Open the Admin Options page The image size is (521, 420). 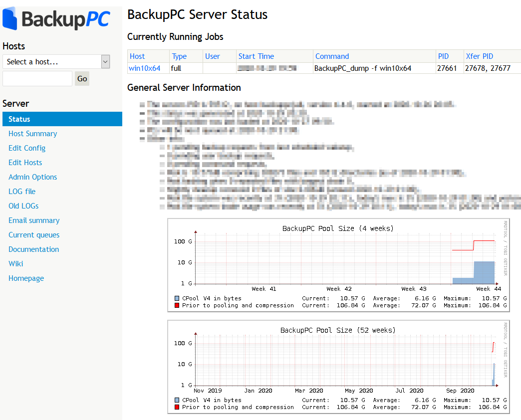(x=32, y=177)
